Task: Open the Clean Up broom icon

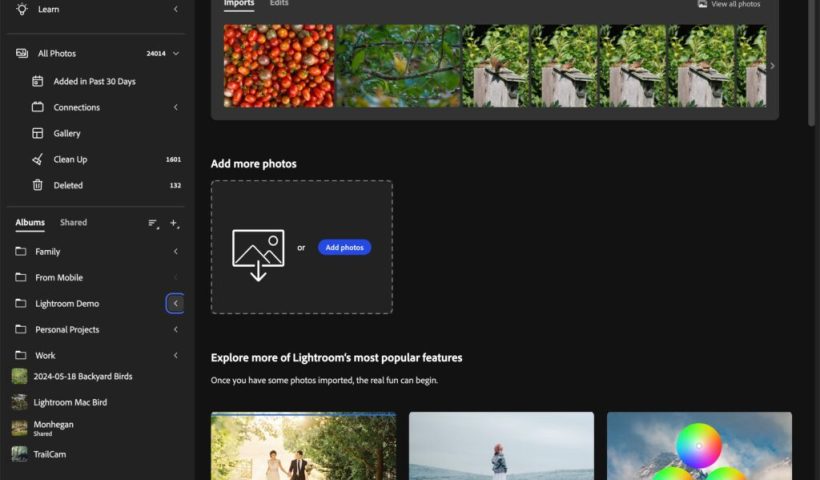Action: [x=38, y=159]
